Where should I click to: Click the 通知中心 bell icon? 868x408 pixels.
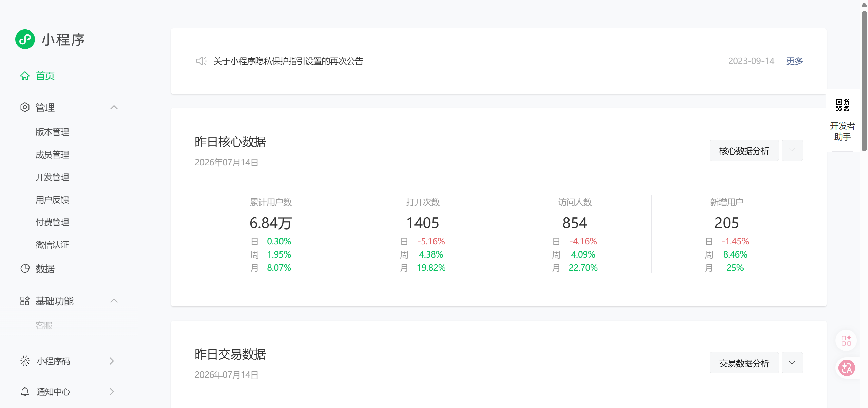(25, 392)
